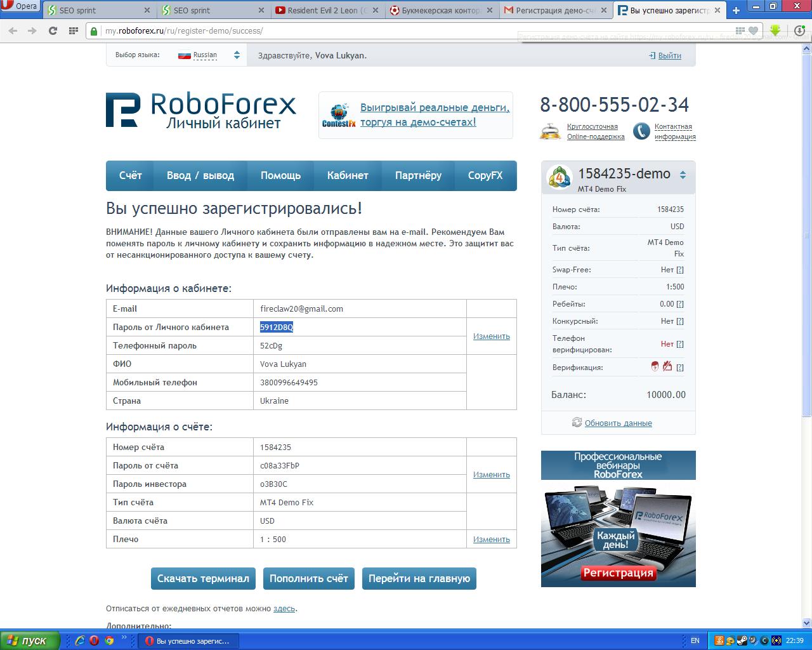
Task: Switch to the first SEO sprint tab
Action: tap(100, 10)
